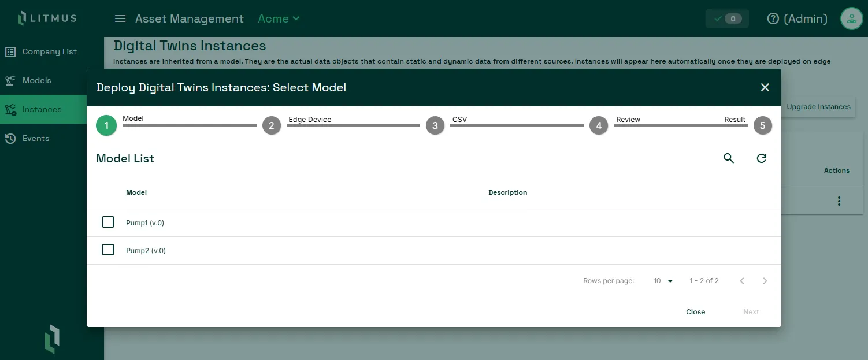Click the help question mark icon
The image size is (868, 360).
click(x=773, y=18)
